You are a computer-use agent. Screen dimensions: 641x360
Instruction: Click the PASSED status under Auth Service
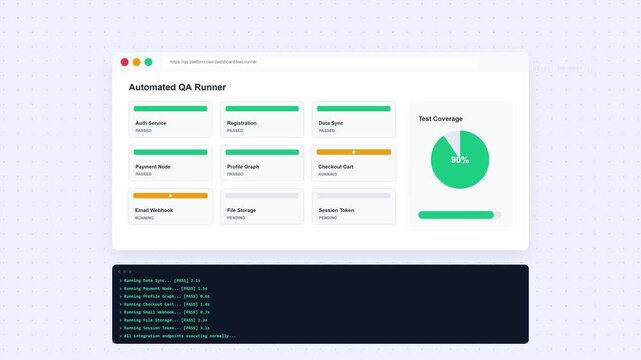pyautogui.click(x=143, y=131)
